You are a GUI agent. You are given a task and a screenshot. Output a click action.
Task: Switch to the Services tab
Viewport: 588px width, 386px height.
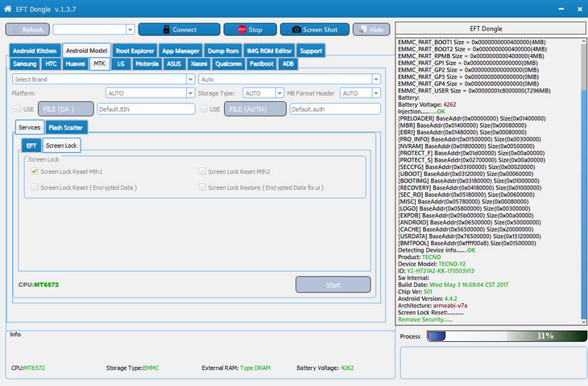pyautogui.click(x=29, y=127)
